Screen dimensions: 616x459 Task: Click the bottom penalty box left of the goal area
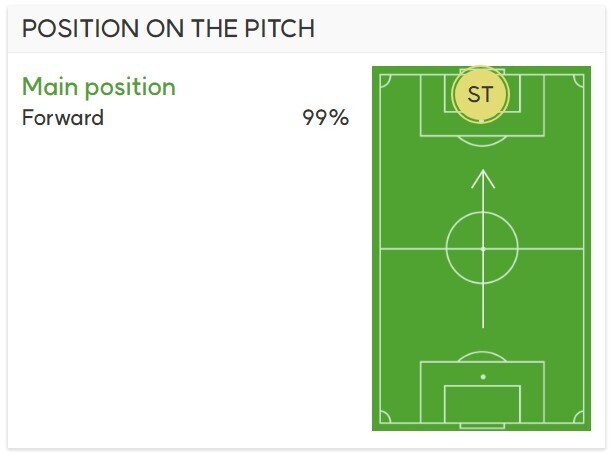click(432, 395)
